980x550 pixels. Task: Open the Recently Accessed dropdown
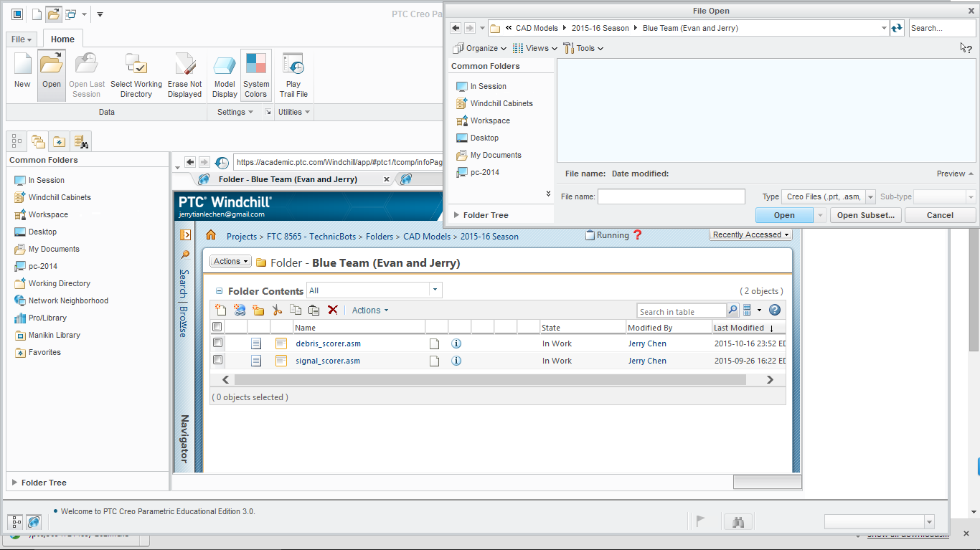point(750,234)
